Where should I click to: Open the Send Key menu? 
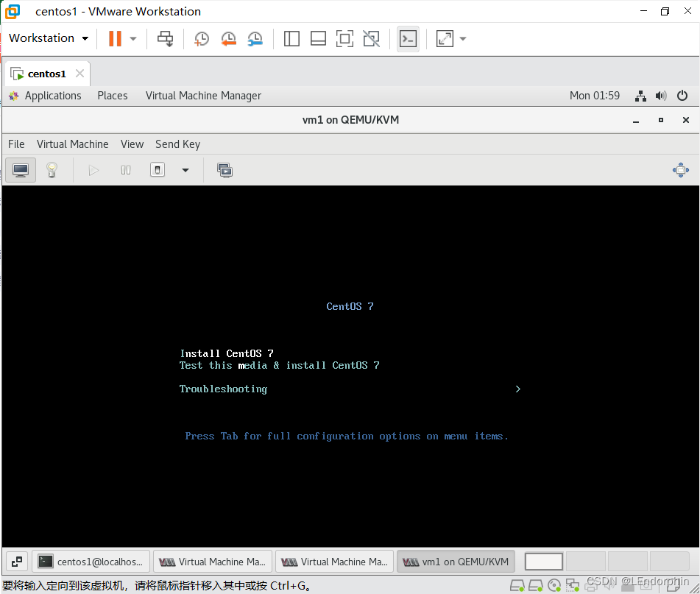(177, 144)
